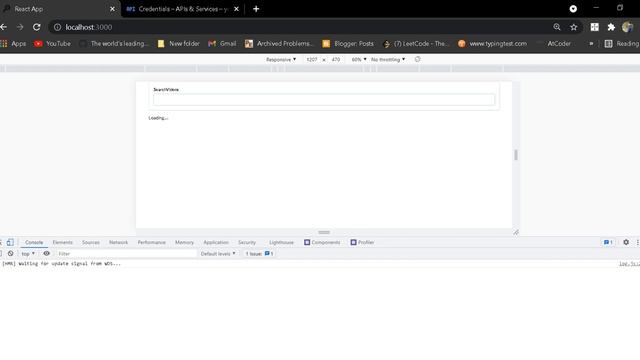Switch to the Sources tab
The width and height of the screenshot is (640, 360).
coord(91,242)
